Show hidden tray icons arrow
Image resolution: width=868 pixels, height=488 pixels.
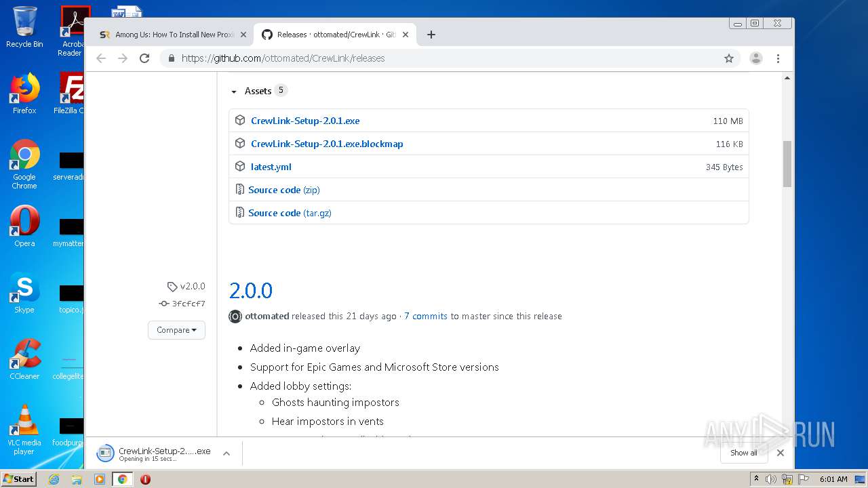[x=757, y=479]
